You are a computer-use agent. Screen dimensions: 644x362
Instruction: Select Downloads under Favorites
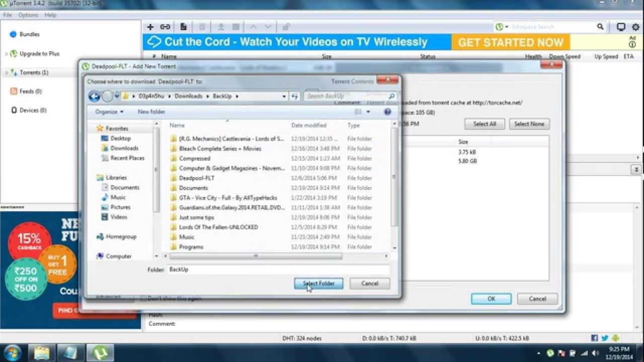click(x=124, y=148)
